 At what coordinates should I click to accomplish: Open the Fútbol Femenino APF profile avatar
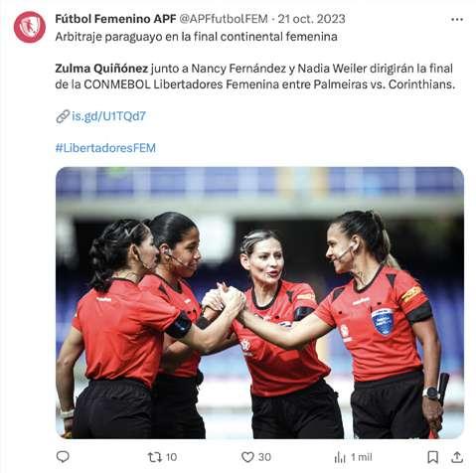[30, 27]
